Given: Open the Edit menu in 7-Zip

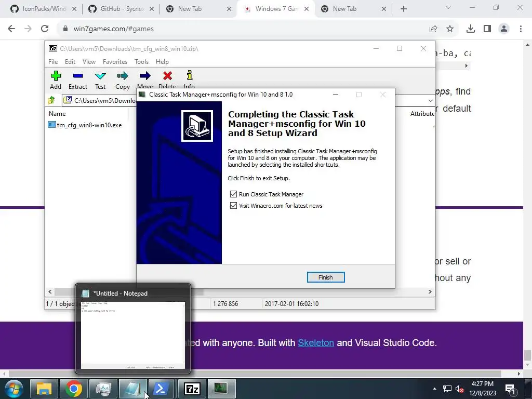Looking at the screenshot, I should (70, 62).
